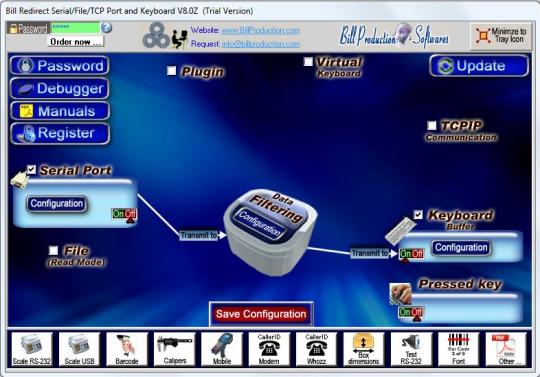Enable the Virtual Keyboard checkbox
540x377 pixels.
[x=308, y=62]
